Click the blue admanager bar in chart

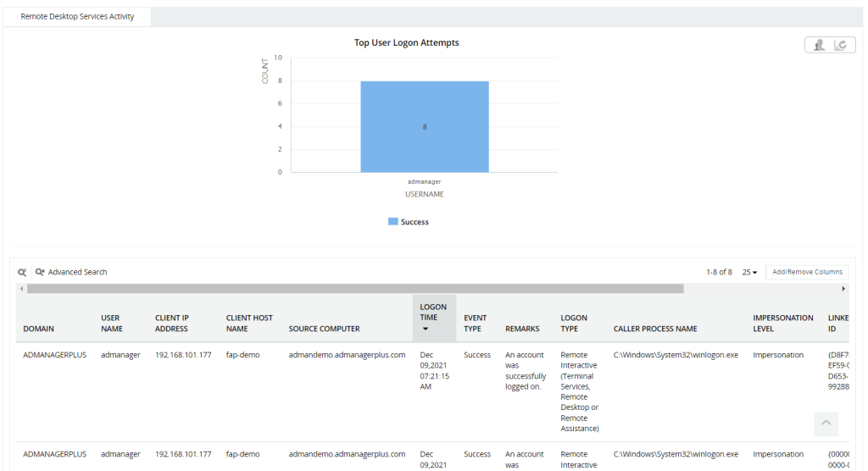tap(424, 127)
